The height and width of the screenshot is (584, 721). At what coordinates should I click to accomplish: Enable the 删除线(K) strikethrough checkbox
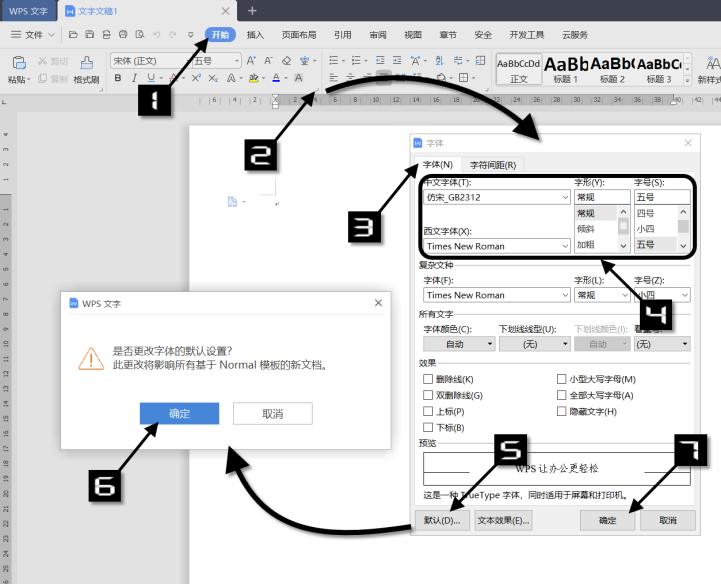click(x=428, y=379)
